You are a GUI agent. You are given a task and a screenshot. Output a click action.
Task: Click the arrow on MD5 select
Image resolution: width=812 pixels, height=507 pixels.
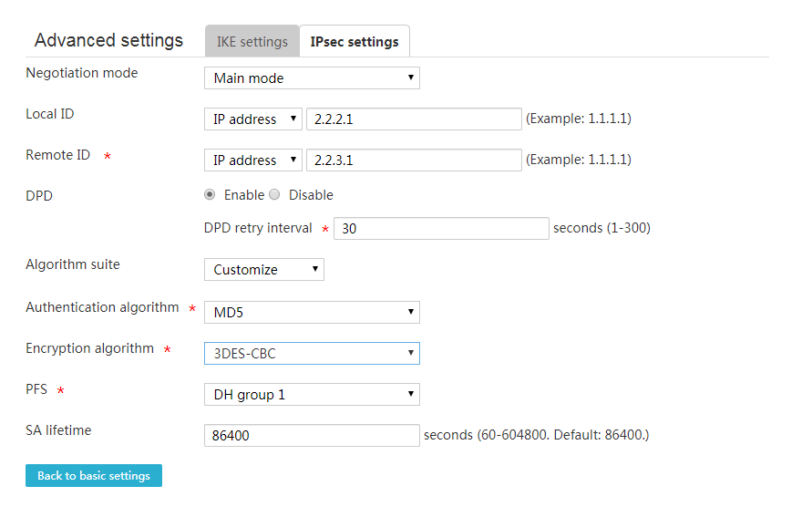click(411, 312)
